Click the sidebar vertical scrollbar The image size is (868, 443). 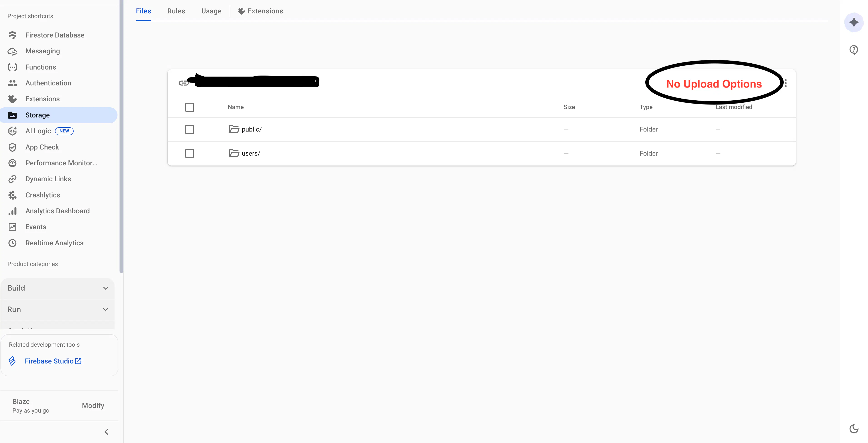[121, 135]
